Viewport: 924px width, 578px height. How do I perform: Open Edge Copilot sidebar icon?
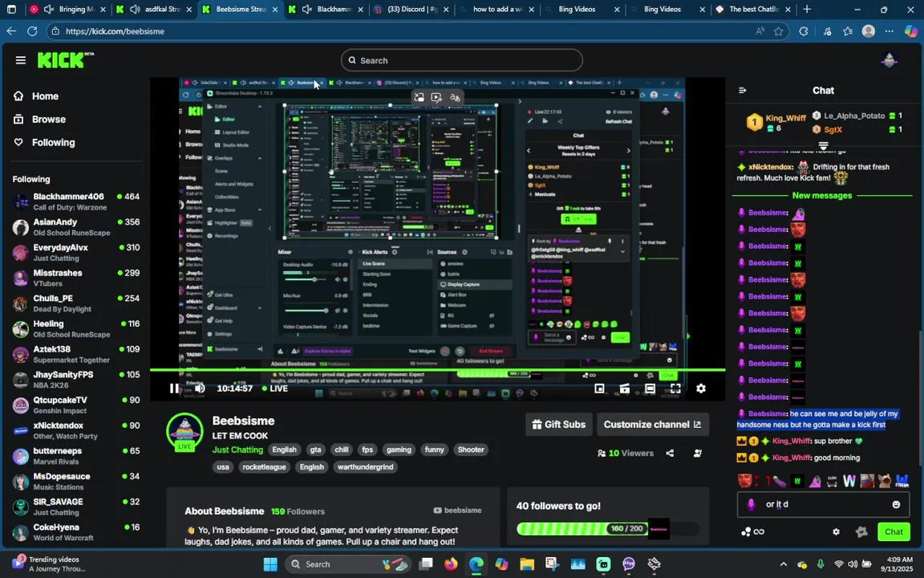click(x=910, y=31)
